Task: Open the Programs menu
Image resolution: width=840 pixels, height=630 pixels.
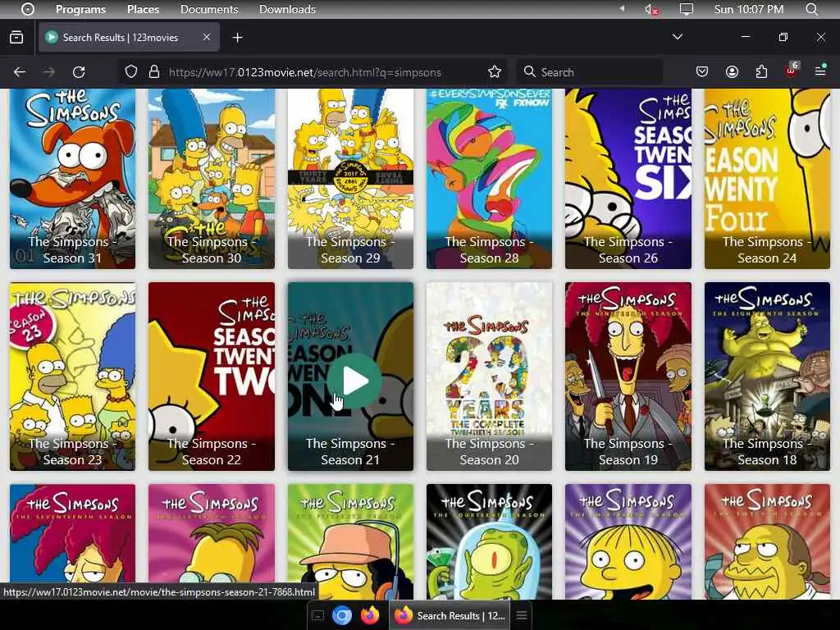Action: coord(81,9)
